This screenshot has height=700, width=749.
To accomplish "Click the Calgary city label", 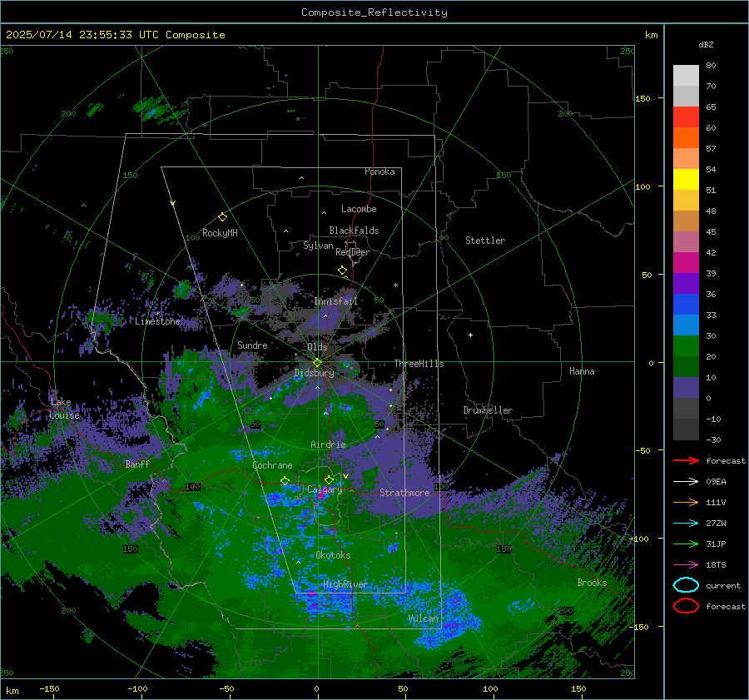I will (x=325, y=489).
